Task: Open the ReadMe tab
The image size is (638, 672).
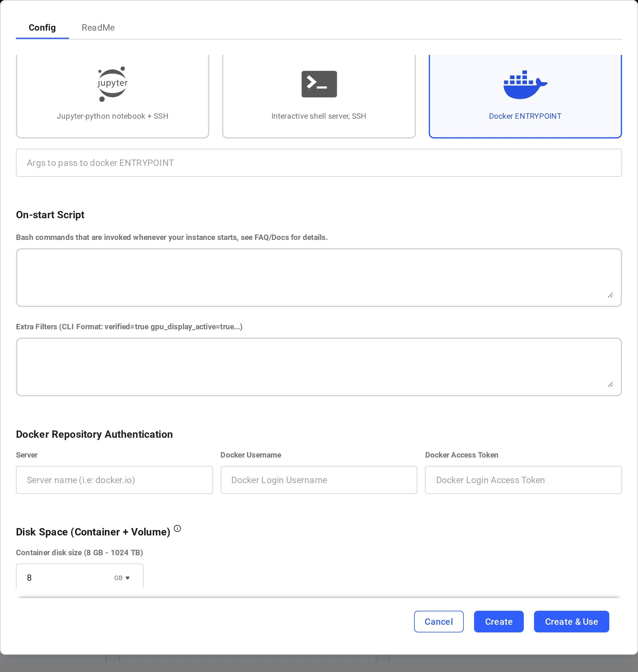Action: click(98, 27)
